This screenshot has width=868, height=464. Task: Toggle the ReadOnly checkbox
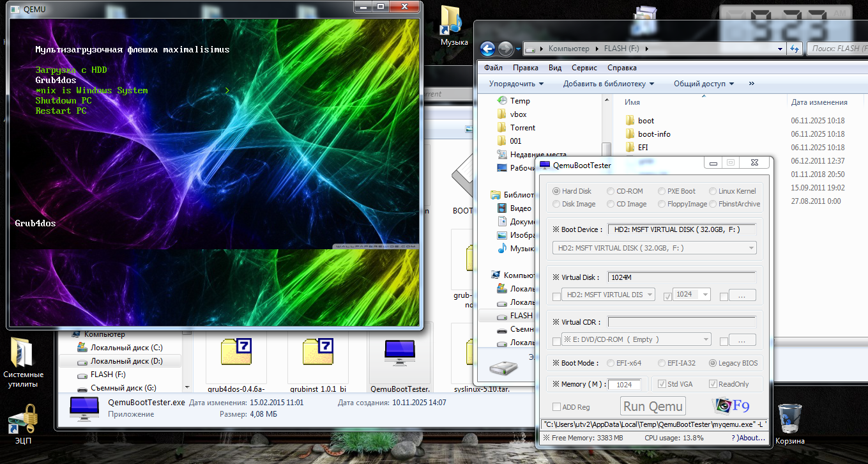pyautogui.click(x=712, y=384)
